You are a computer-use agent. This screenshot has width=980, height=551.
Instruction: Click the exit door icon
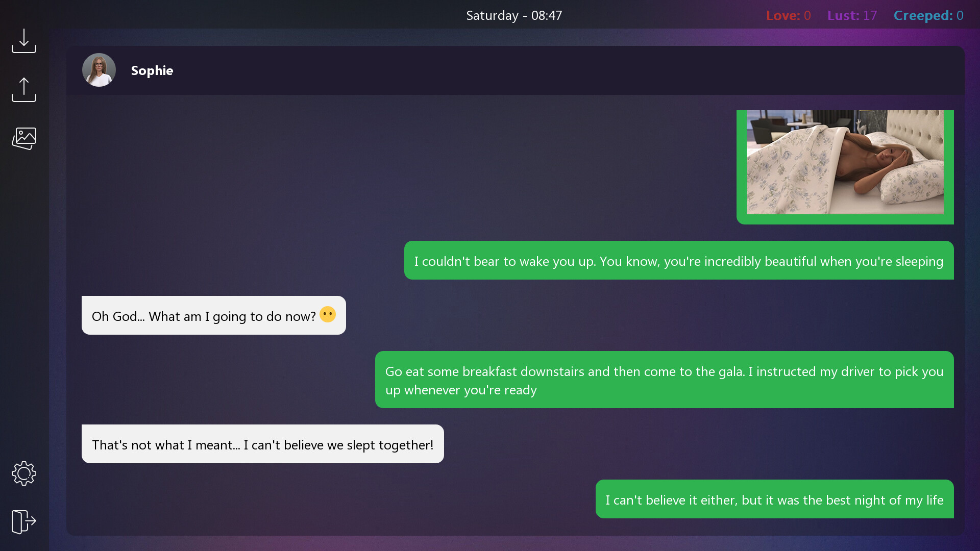(24, 521)
